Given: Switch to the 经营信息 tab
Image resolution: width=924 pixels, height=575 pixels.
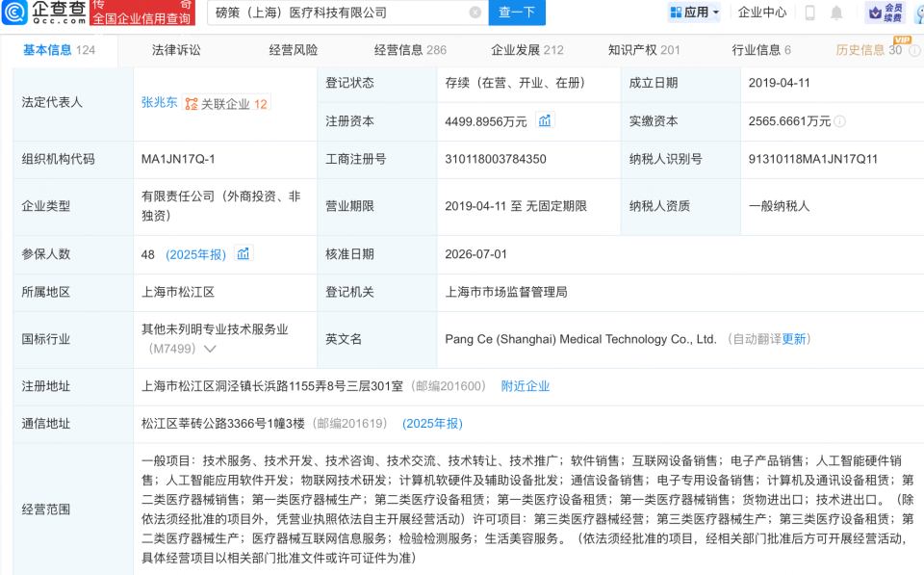Looking at the screenshot, I should pos(410,50).
